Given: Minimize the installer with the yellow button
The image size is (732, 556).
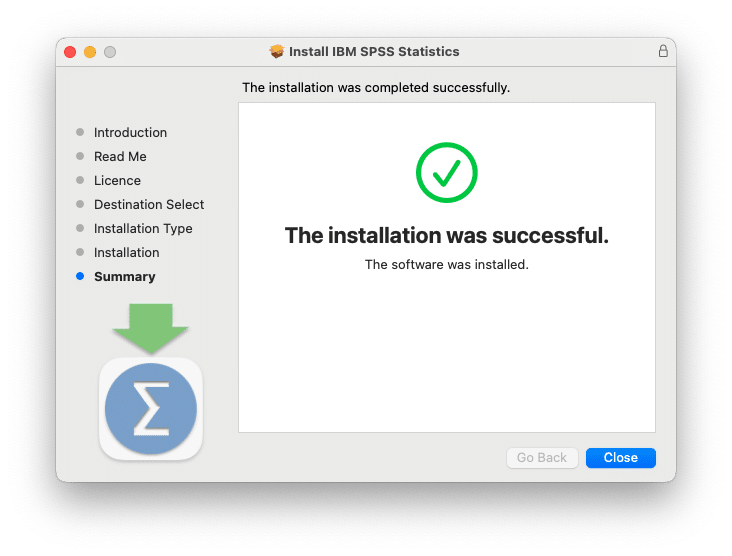Looking at the screenshot, I should tap(90, 52).
